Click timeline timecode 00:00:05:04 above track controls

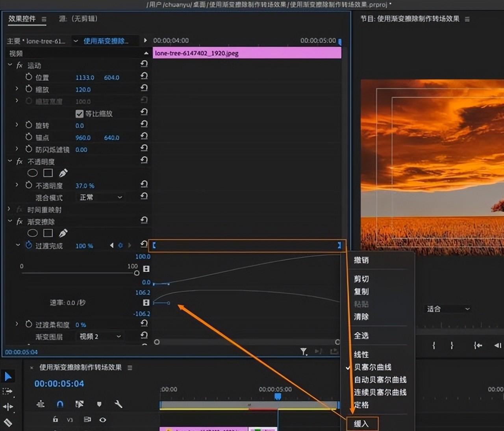(x=59, y=384)
